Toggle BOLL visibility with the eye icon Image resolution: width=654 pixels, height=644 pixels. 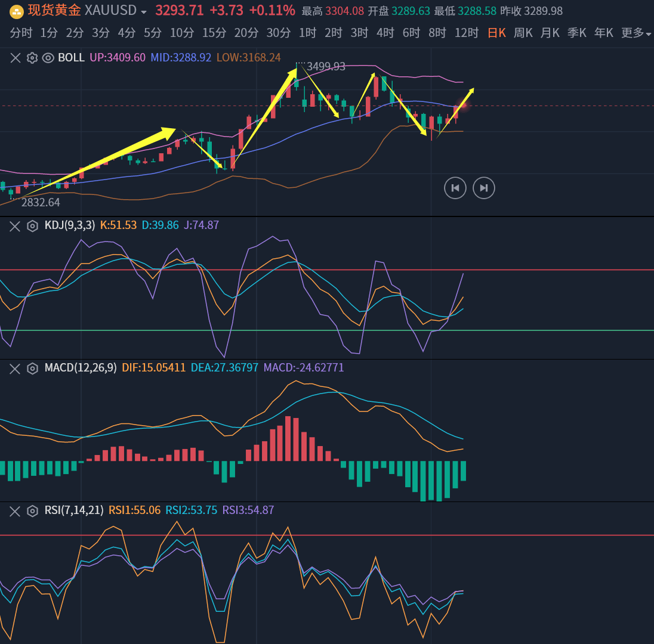pyautogui.click(x=48, y=58)
